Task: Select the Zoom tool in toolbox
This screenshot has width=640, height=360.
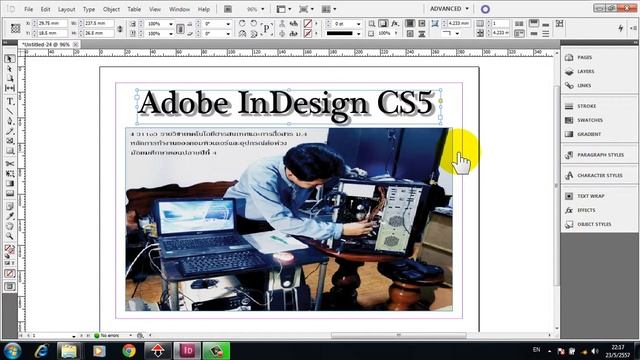Action: (x=10, y=236)
